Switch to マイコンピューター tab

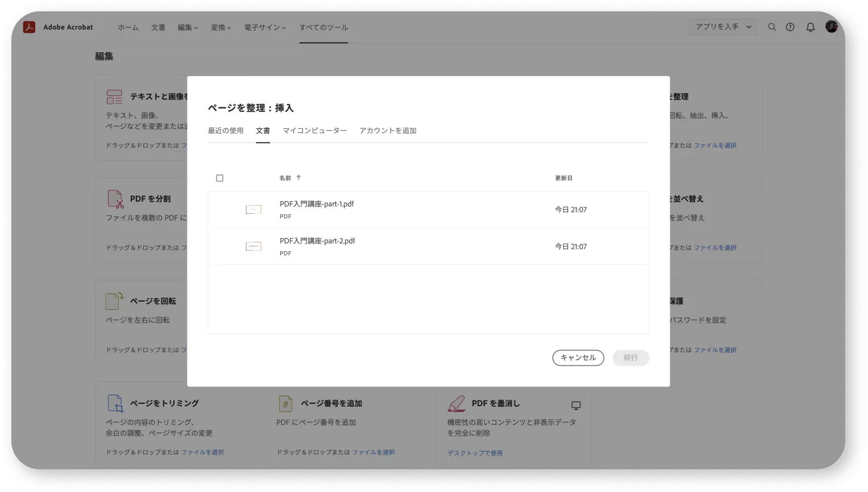tap(315, 131)
